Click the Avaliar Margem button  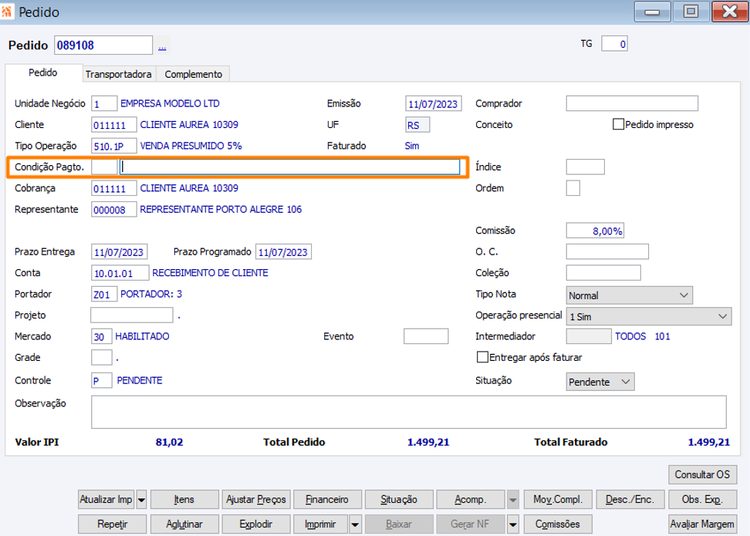[x=702, y=525]
